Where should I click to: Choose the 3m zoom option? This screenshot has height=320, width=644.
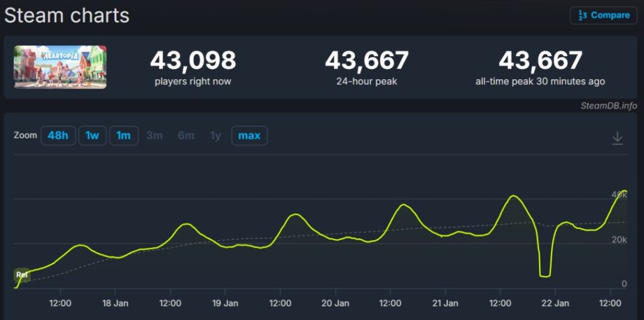155,136
